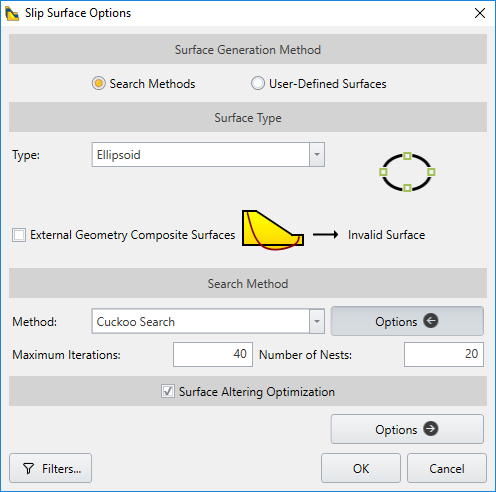Click the left arrow icon on search Options
Screen dimensions: 496x492
click(x=431, y=321)
